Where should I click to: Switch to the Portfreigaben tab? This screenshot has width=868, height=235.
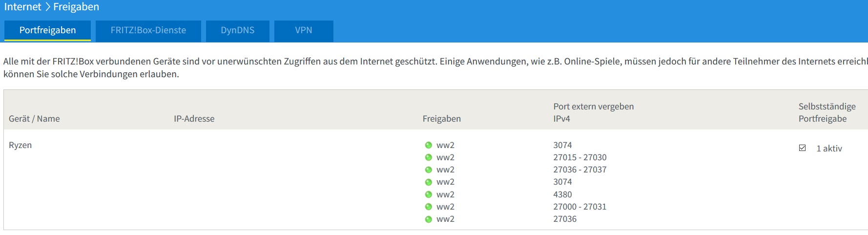[47, 30]
